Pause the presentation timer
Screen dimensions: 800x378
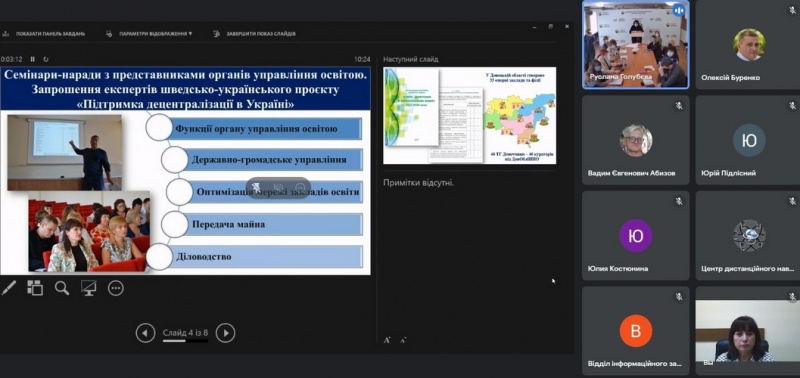[x=32, y=59]
